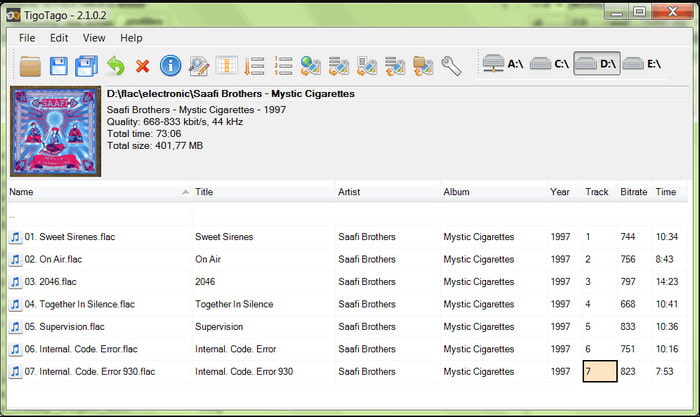This screenshot has width=700, height=417.
Task: Select file '04. Together In Silence.flac'
Action: [79, 304]
